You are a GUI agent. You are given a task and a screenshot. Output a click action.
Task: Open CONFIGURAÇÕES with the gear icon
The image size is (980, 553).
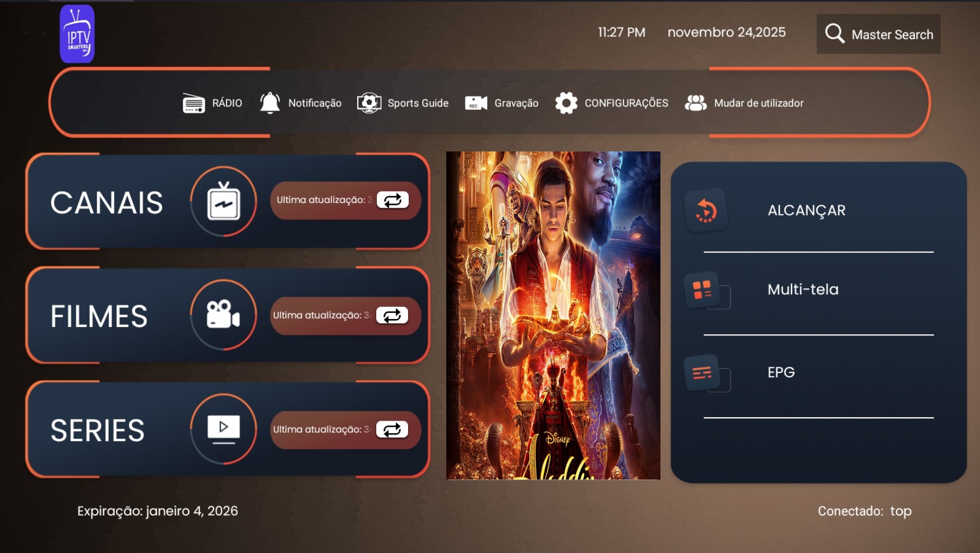click(567, 103)
